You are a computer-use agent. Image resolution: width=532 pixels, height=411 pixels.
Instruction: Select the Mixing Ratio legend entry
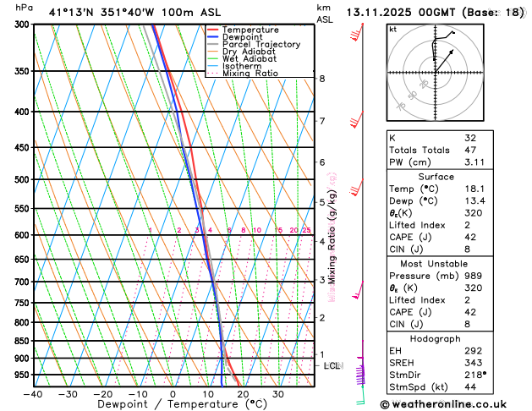pyautogui.click(x=243, y=74)
